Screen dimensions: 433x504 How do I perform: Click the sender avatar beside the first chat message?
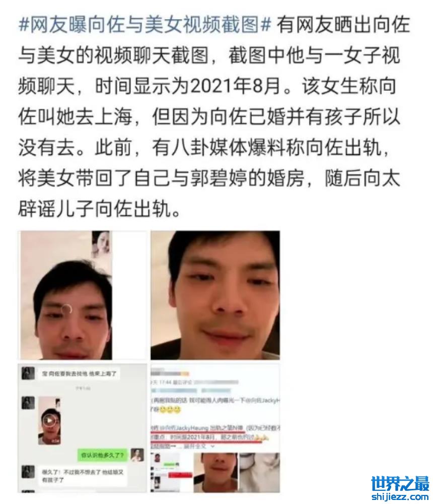click(28, 373)
